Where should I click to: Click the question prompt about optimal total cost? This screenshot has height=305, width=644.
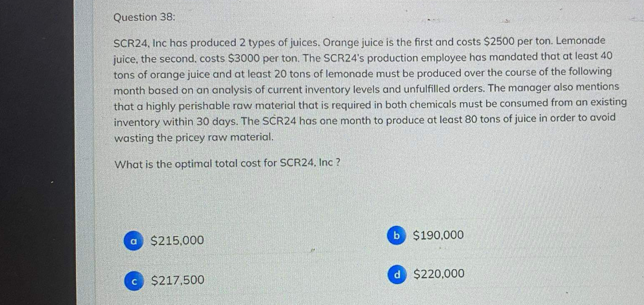point(226,162)
